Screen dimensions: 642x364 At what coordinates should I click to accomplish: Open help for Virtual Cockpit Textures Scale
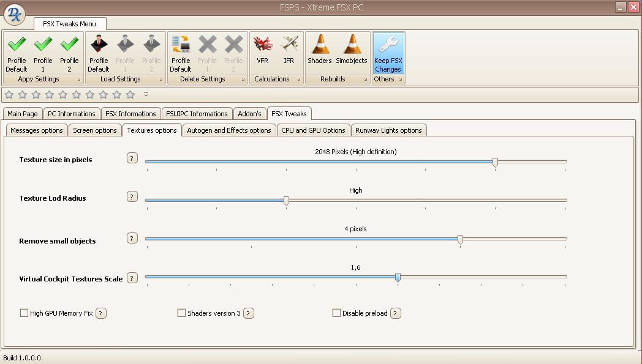[132, 278]
